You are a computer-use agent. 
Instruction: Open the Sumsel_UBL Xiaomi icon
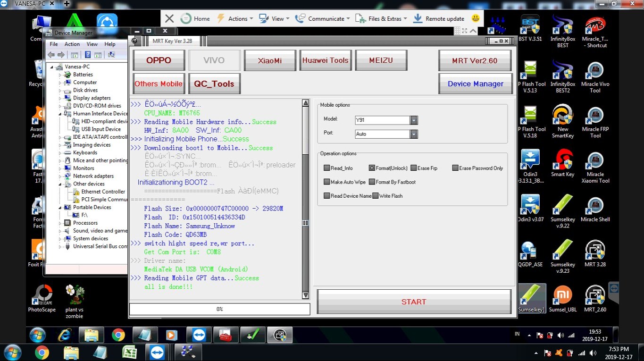(563, 299)
